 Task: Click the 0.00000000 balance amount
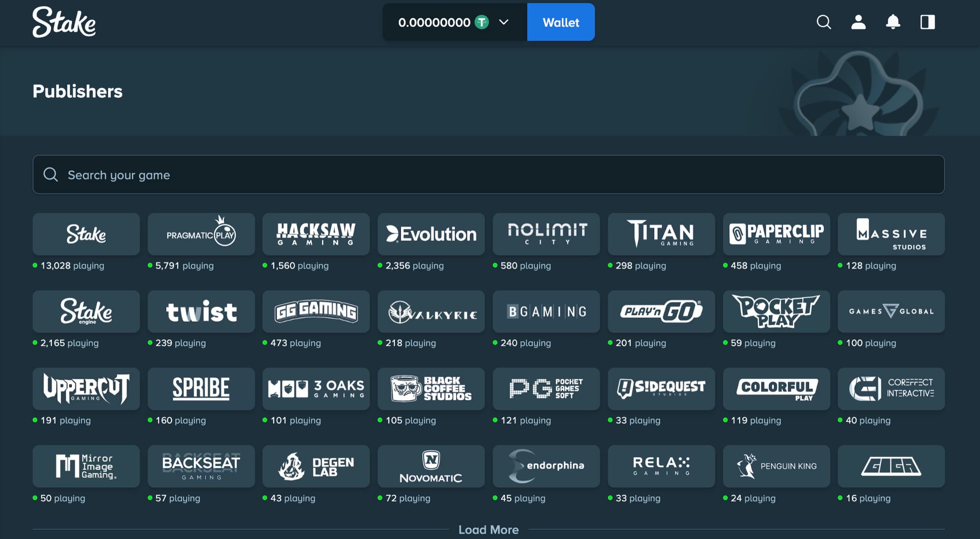[x=434, y=22]
